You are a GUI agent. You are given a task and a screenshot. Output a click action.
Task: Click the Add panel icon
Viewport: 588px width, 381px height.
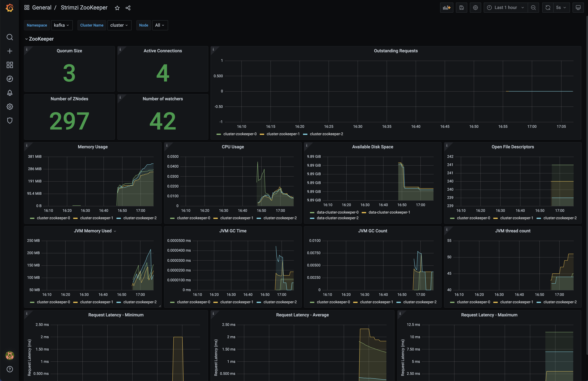[447, 8]
